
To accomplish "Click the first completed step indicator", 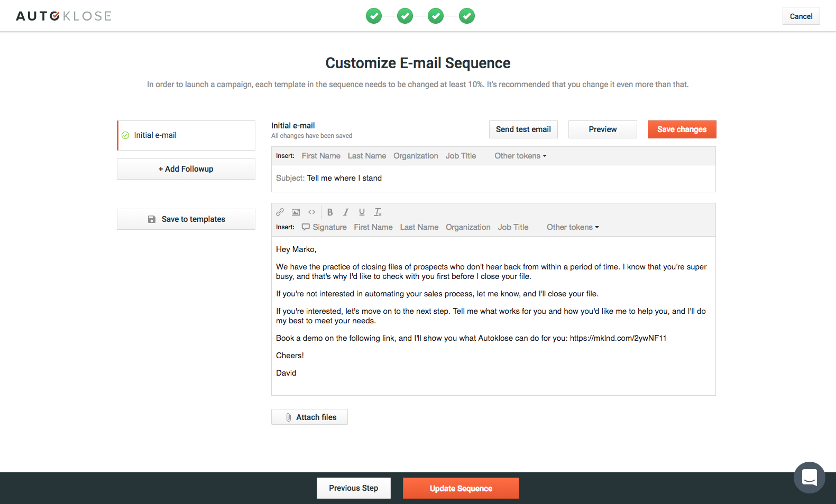I will click(x=374, y=16).
